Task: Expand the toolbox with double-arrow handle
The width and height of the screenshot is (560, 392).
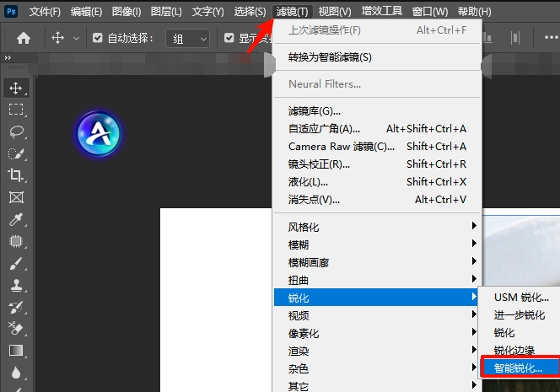Action: pos(8,57)
